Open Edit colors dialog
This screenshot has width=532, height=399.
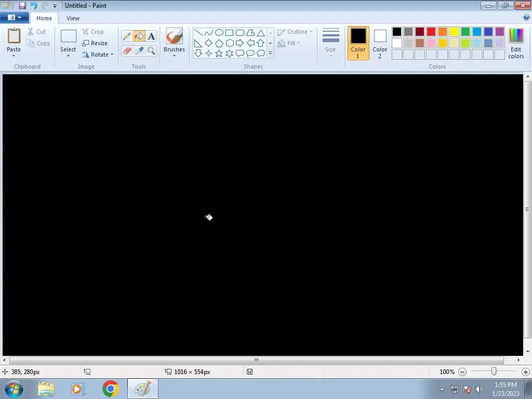pos(516,44)
